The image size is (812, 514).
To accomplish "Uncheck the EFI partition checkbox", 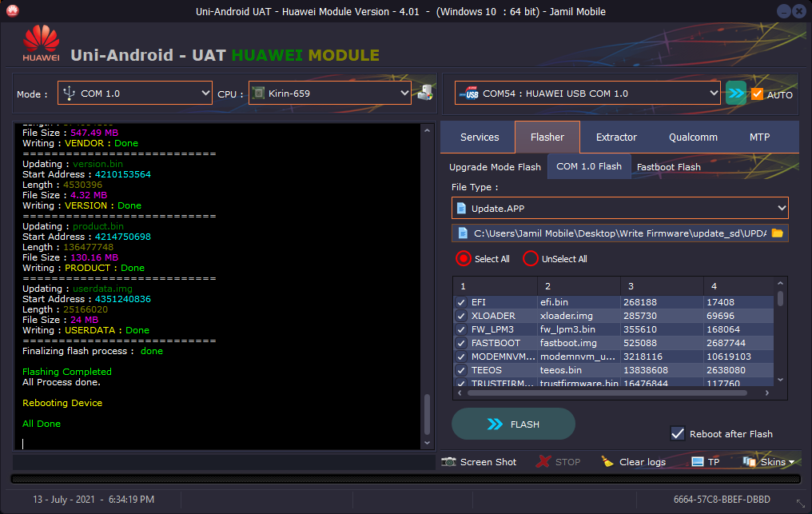I will coord(461,302).
